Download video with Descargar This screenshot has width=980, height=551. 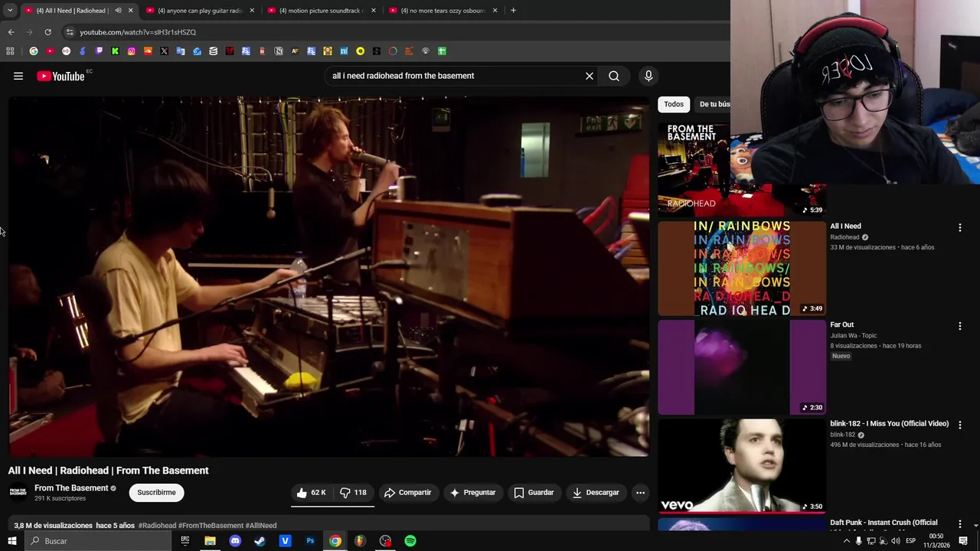pos(596,492)
